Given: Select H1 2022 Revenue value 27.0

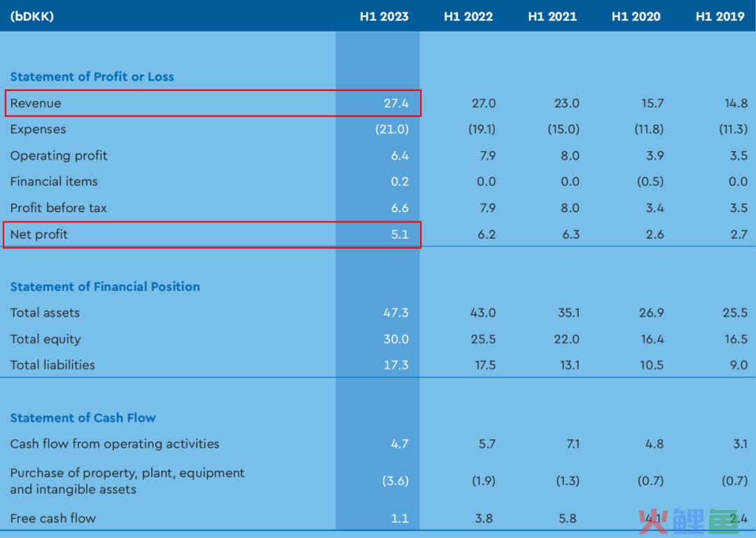Looking at the screenshot, I should 484,103.
